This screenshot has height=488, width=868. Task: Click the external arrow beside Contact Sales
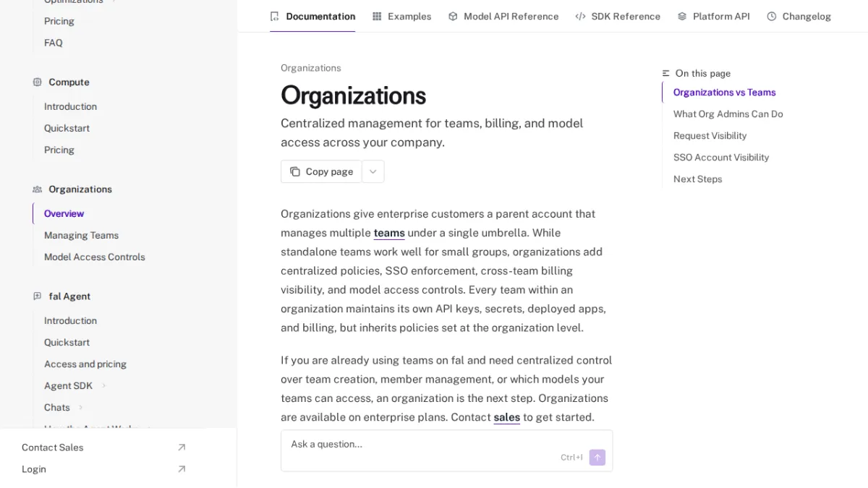pos(182,448)
